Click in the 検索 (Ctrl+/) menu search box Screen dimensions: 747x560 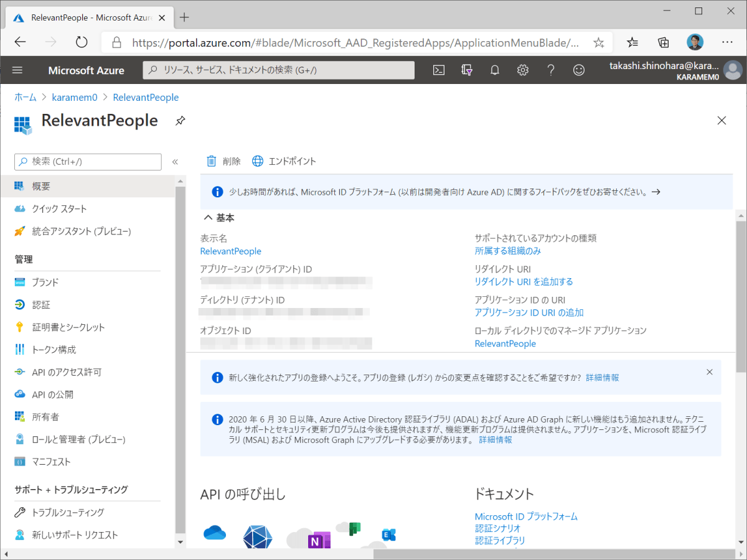tap(88, 162)
